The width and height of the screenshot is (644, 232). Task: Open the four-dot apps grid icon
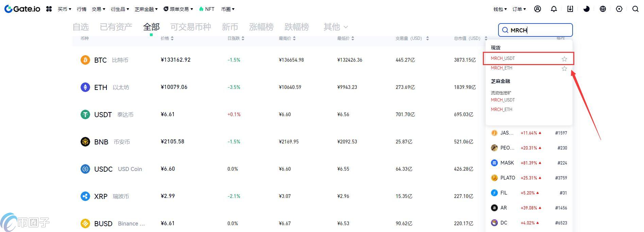[49, 9]
